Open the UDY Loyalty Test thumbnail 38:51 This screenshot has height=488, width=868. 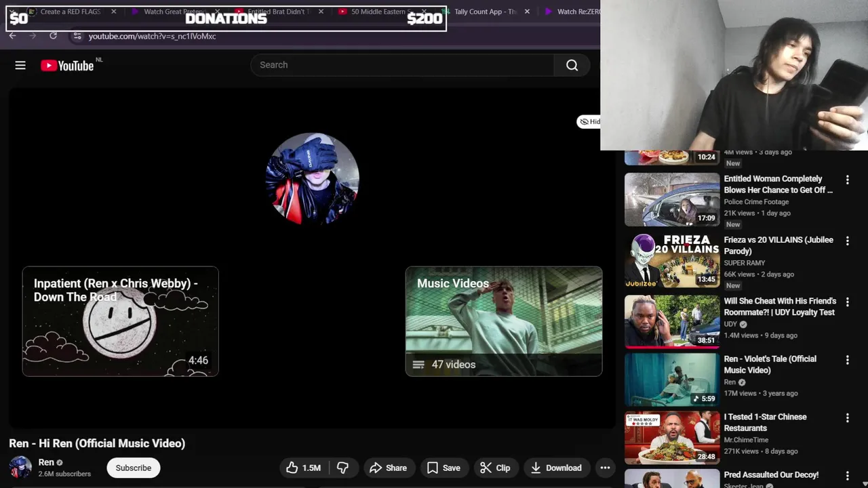(x=672, y=321)
